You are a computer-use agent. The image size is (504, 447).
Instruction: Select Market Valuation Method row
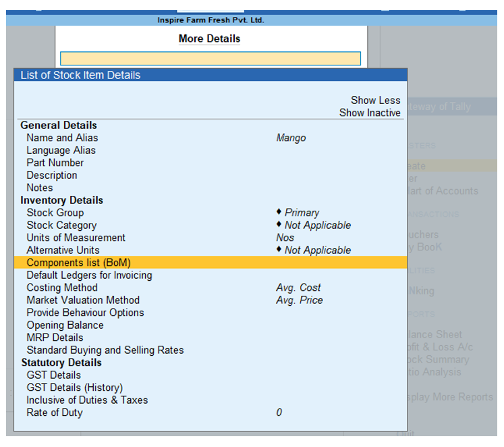pos(211,300)
